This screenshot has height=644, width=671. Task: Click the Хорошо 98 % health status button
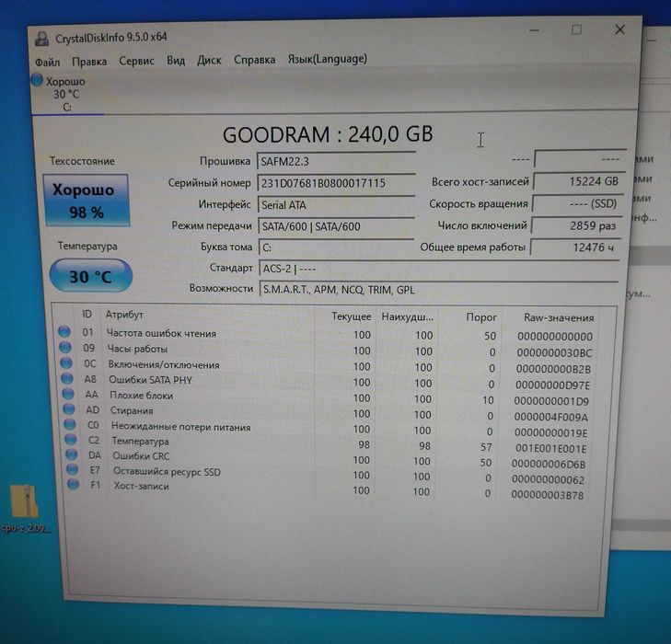click(87, 201)
